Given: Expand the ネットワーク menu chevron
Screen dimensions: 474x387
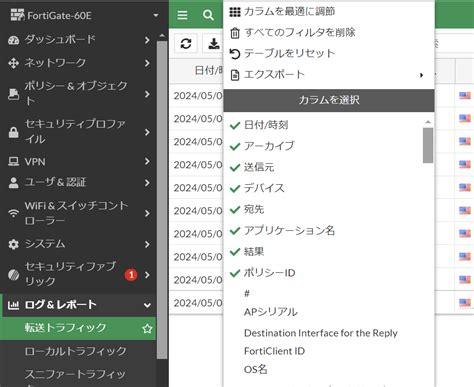Looking at the screenshot, I should point(147,63).
